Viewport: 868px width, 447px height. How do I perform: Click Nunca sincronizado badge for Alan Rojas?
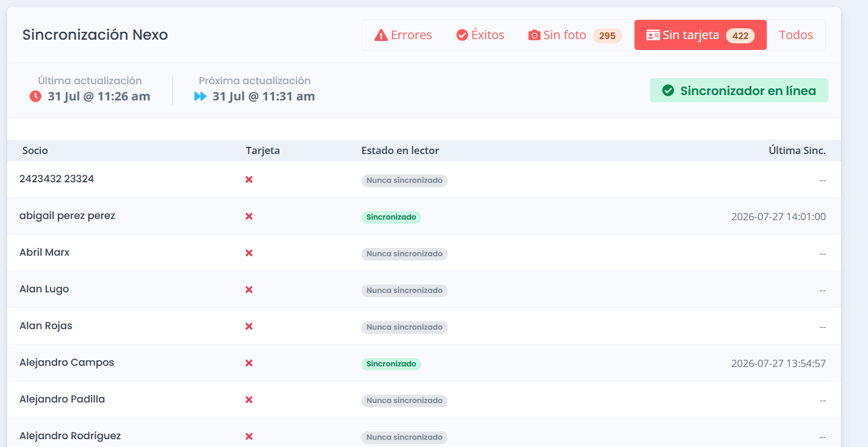[405, 327]
